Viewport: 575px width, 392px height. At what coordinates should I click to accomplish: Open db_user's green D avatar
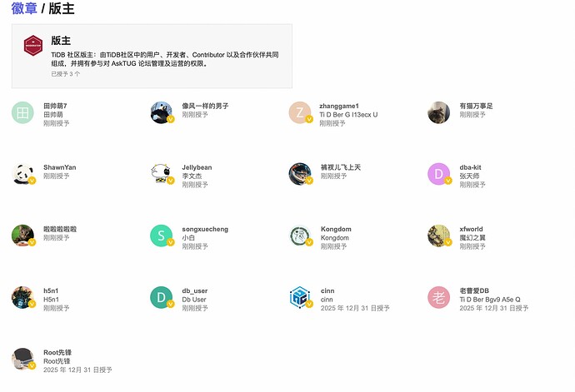click(162, 297)
